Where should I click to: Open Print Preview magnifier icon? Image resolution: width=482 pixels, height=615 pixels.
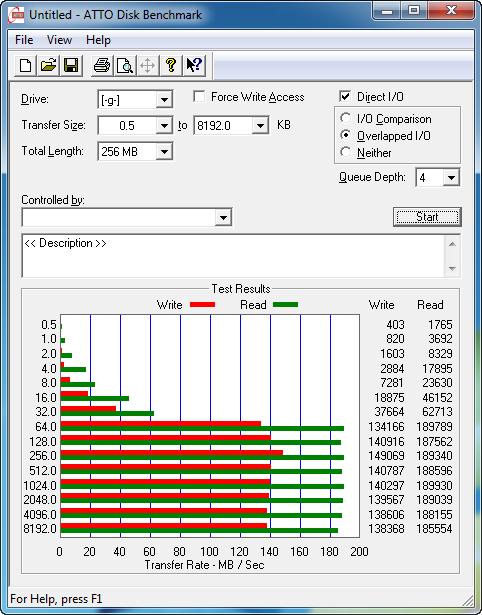[125, 65]
